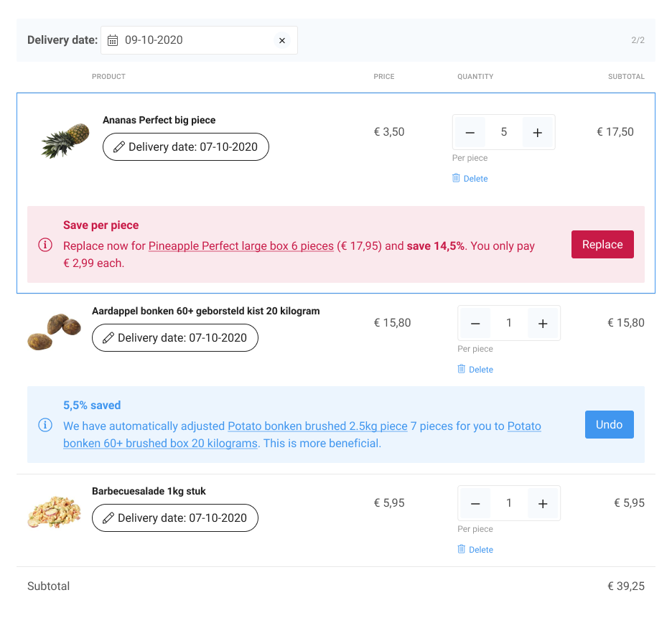The image size is (672, 618).
Task: Clear the 09-10-2020 delivery date
Action: click(x=282, y=40)
